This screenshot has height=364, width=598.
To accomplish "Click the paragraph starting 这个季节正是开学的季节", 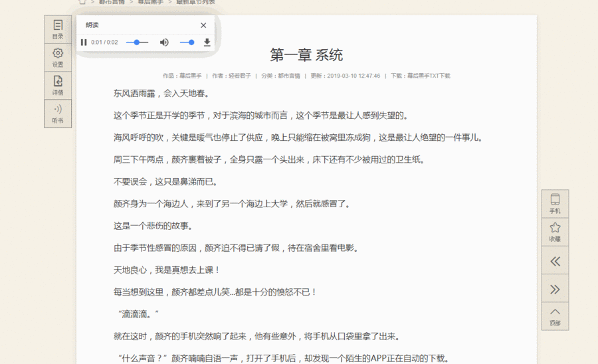I will [261, 116].
